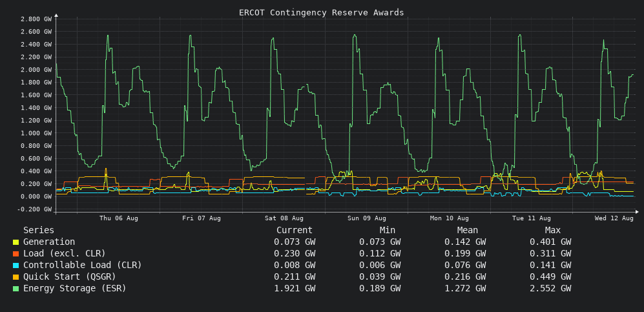Select the Quick Start (QSGR) series label

click(x=70, y=276)
